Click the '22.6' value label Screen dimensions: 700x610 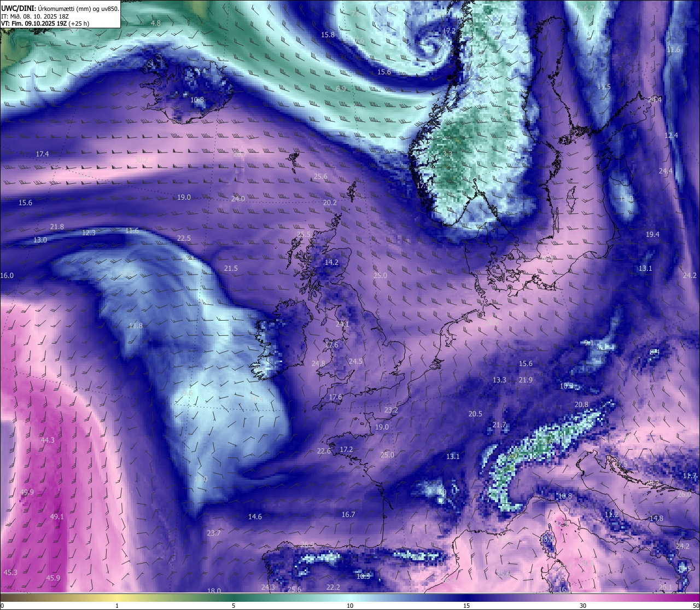324,451
